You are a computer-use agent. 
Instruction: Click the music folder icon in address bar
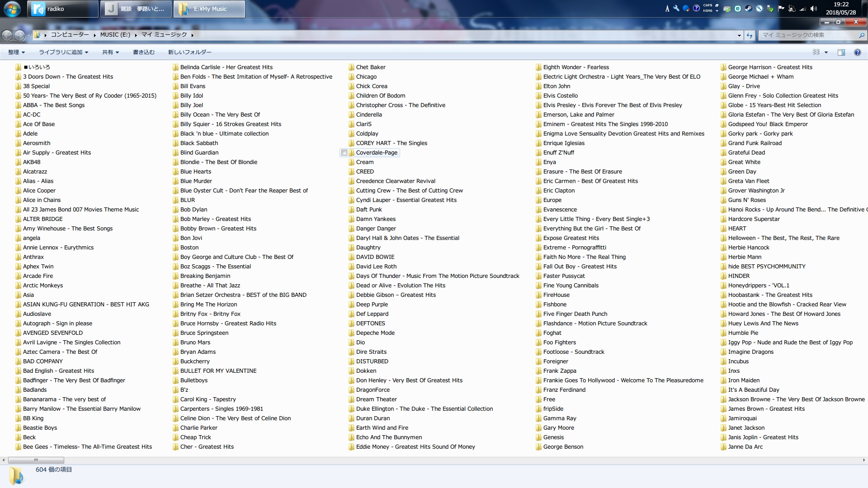point(37,35)
